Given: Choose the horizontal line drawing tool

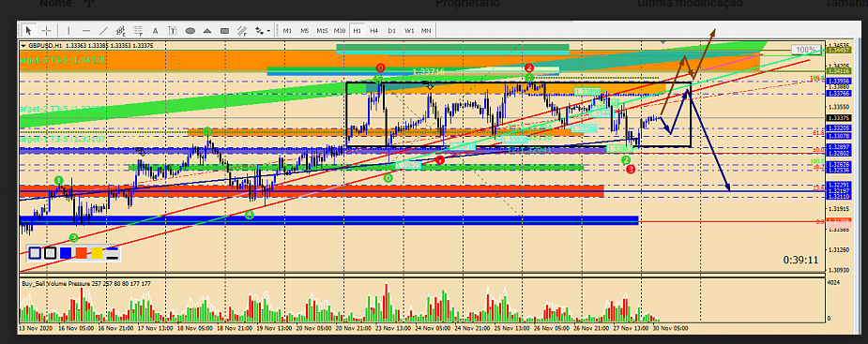Looking at the screenshot, I should click(85, 30).
